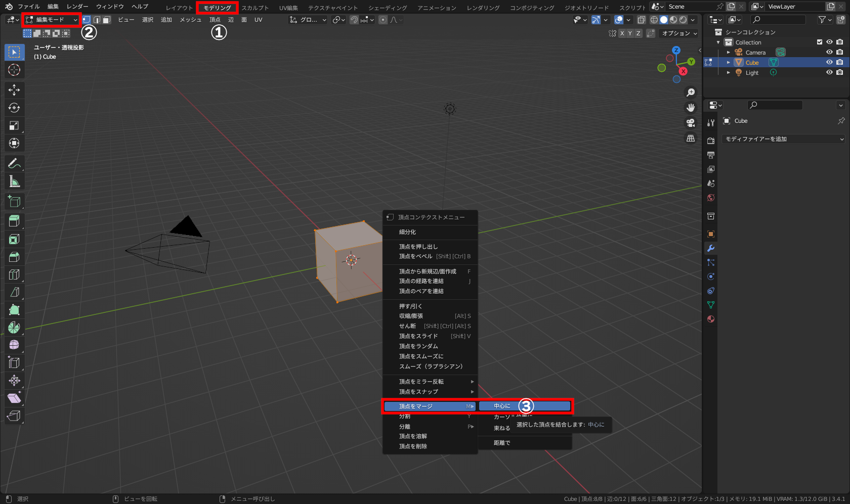The width and height of the screenshot is (850, 504).
Task: Select the Bevel tool
Action: (x=14, y=257)
